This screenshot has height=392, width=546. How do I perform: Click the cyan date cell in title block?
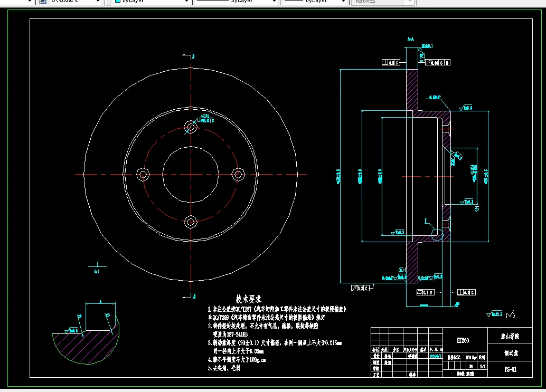(435, 356)
